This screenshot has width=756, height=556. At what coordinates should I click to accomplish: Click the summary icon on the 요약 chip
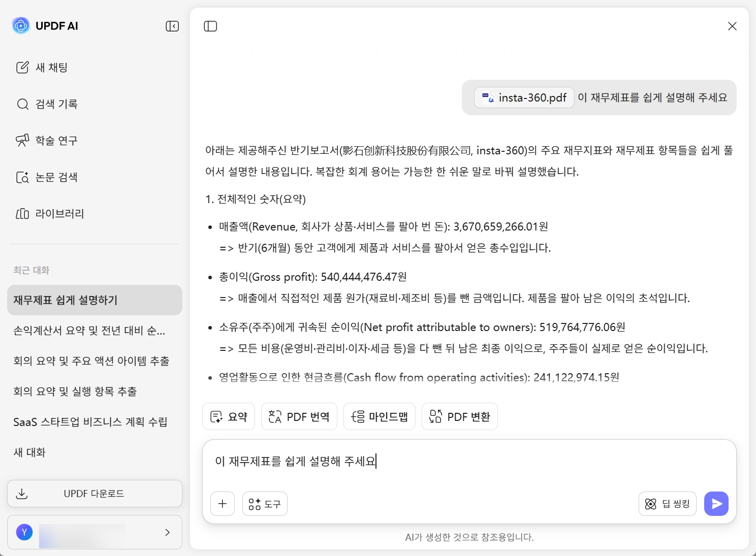point(216,417)
